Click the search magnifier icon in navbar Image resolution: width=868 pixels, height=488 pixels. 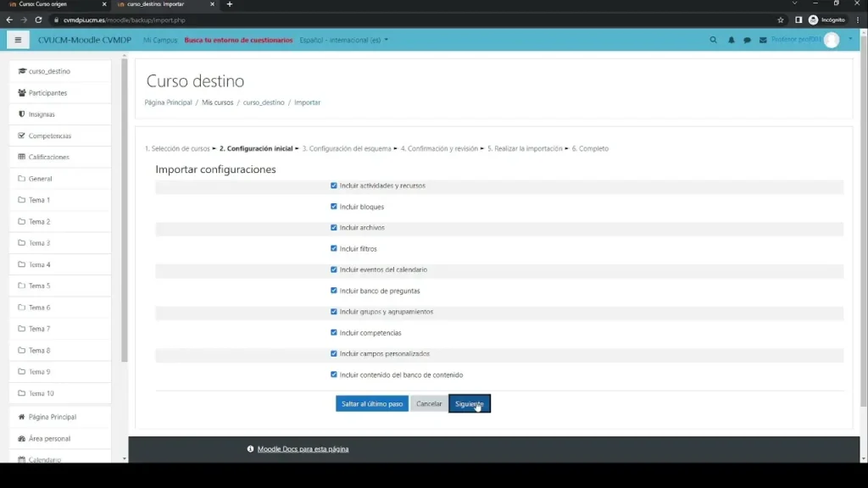[714, 40]
